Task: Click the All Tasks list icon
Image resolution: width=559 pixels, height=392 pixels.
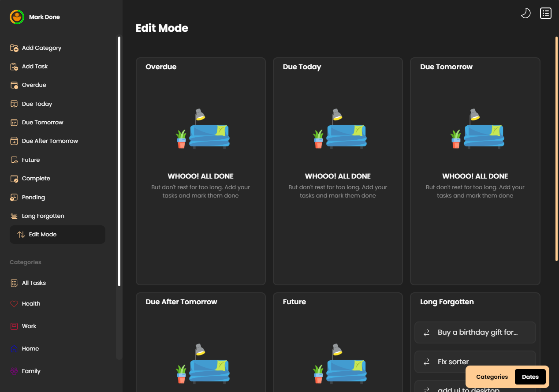Action: [x=14, y=283]
